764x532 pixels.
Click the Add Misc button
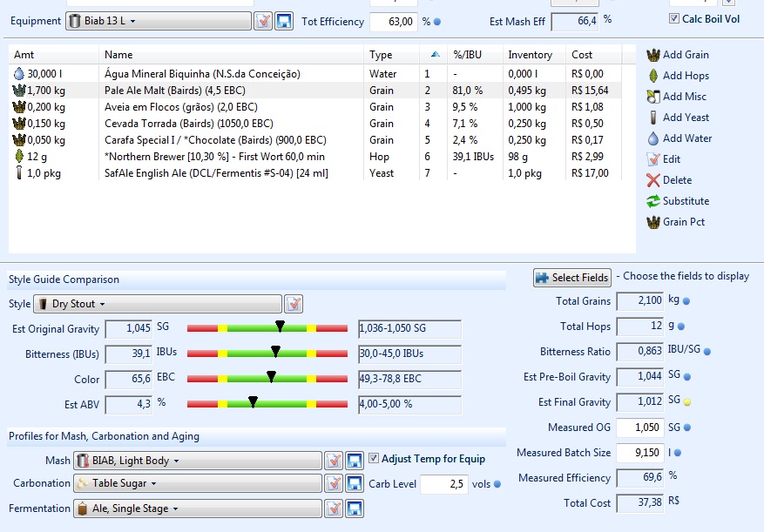pos(676,97)
